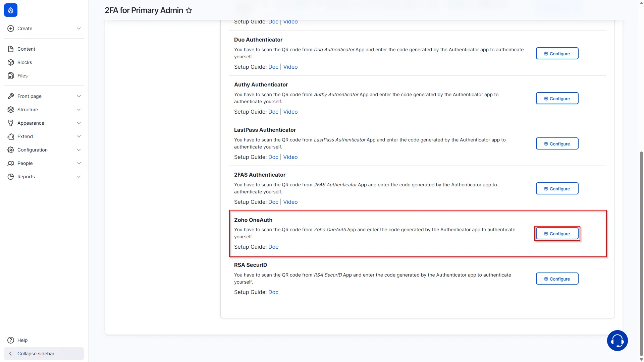This screenshot has height=362, width=644.
Task: Configure Zoho OneAuth
Action: tap(557, 234)
